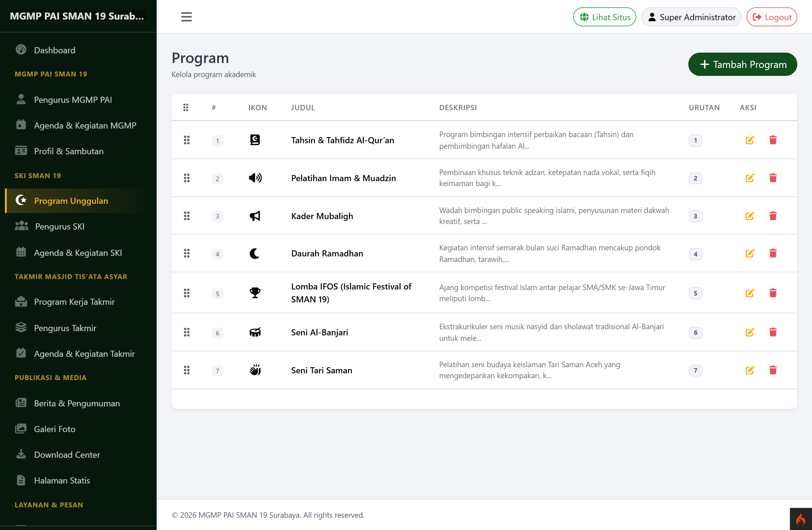Toggle the hamburger sidebar menu
Viewport: 812px width, 530px height.
[x=186, y=17]
